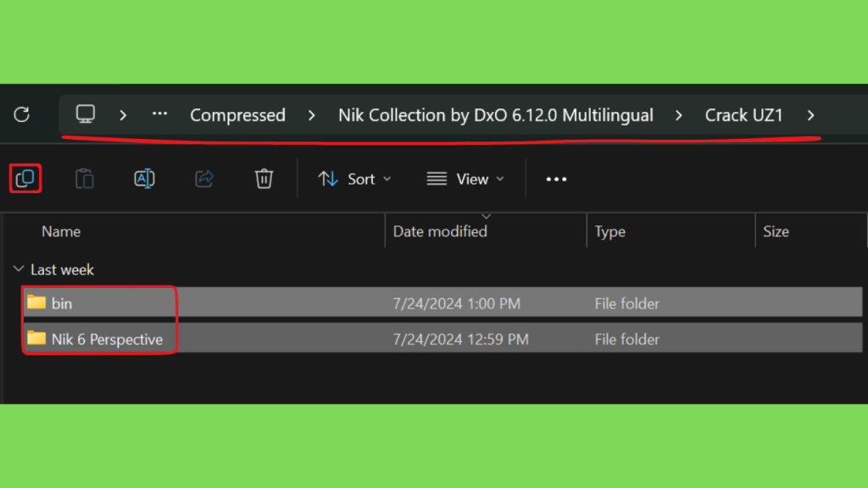Select the bin folder name

pos(62,303)
